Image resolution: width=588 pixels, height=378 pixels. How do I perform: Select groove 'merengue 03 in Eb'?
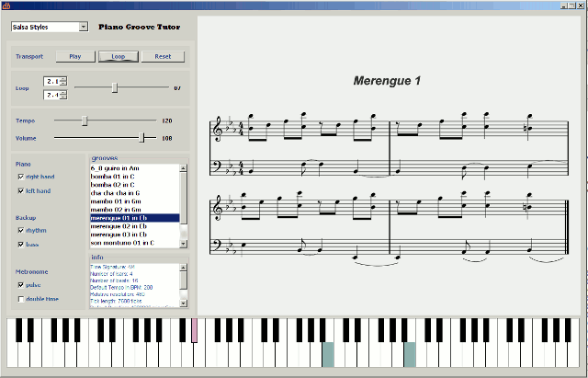pos(135,235)
